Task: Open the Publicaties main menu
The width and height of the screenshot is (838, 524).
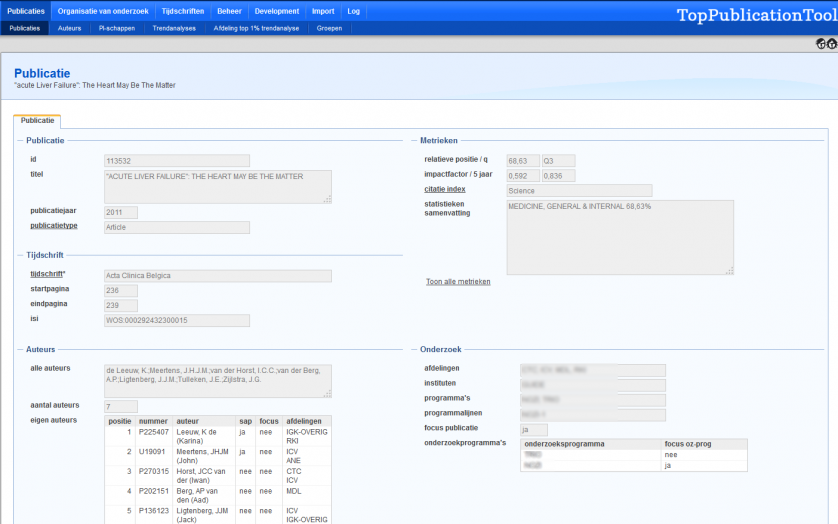Action: (26, 11)
